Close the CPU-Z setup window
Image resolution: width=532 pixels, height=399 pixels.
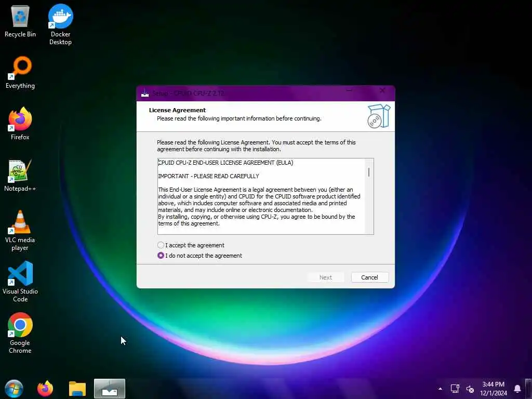(x=382, y=90)
